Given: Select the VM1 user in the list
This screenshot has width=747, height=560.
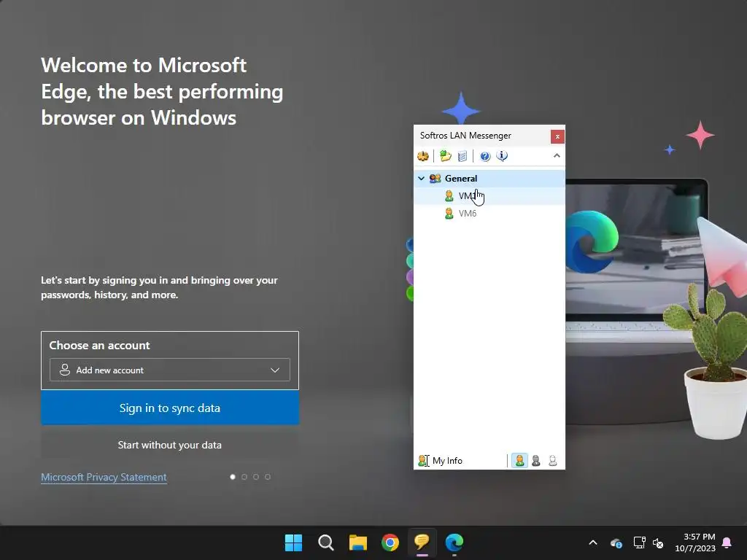Looking at the screenshot, I should (489, 195).
